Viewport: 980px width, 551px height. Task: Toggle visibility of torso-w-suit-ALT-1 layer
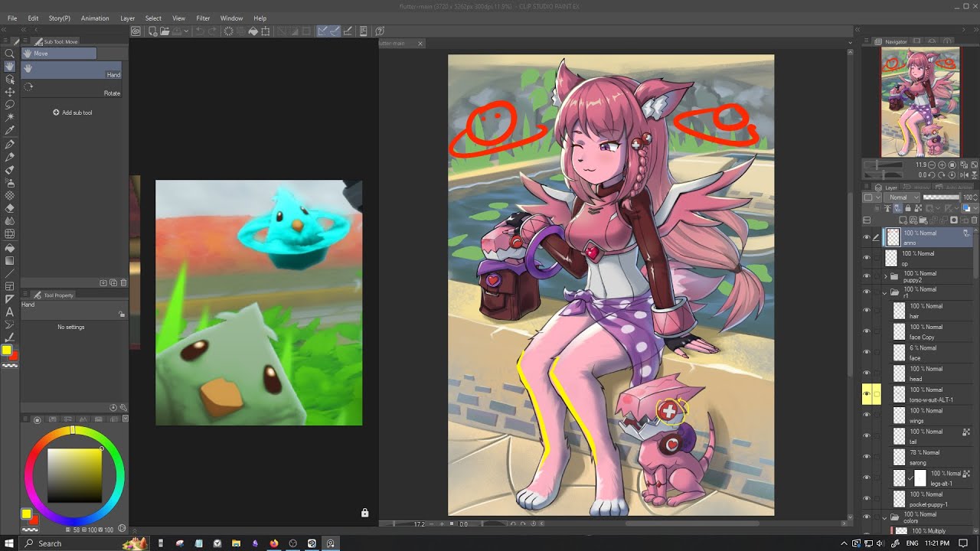(867, 394)
